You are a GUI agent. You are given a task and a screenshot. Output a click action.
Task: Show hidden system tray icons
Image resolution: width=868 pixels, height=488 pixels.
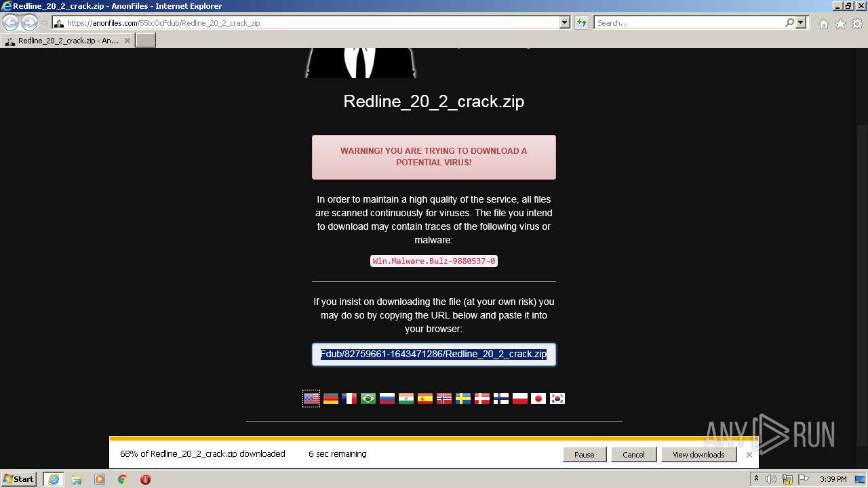[756, 479]
